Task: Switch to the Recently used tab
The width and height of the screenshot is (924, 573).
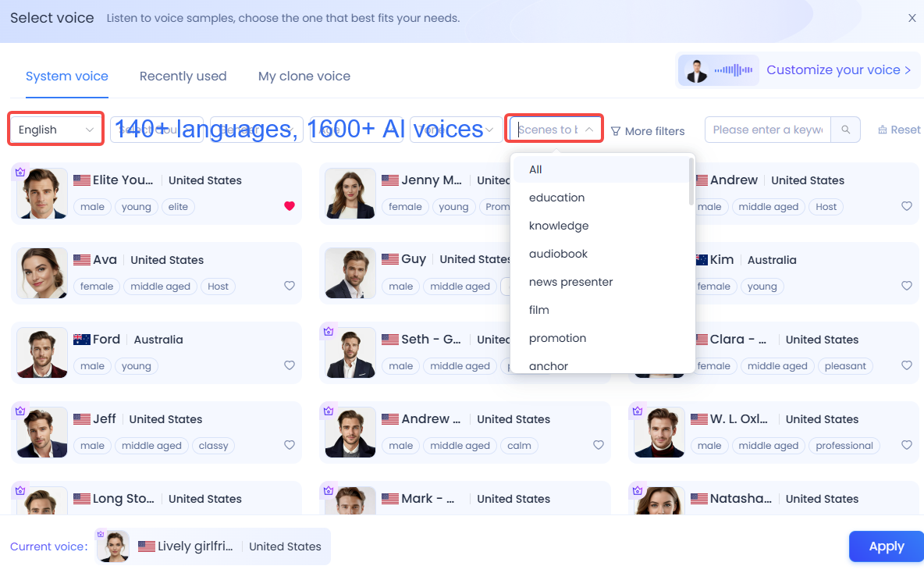Action: [x=183, y=77]
